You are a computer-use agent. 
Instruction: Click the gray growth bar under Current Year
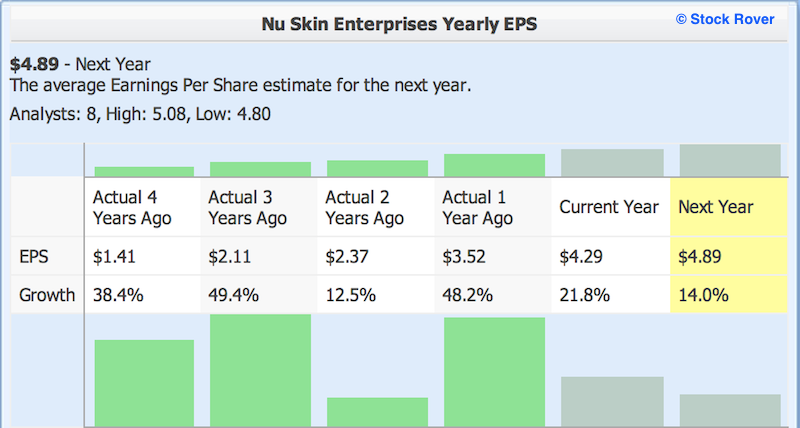612,402
